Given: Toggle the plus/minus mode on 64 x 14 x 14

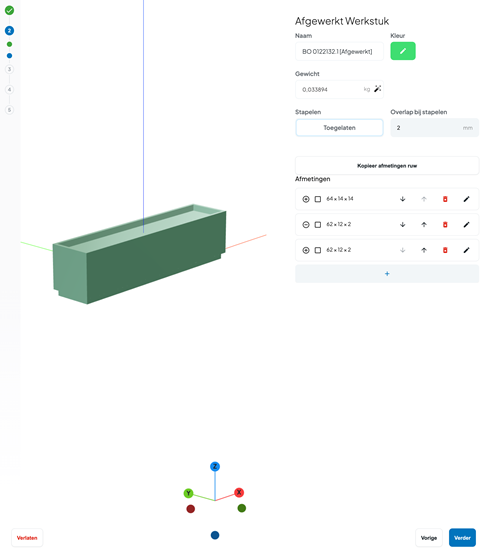Looking at the screenshot, I should coord(306,199).
